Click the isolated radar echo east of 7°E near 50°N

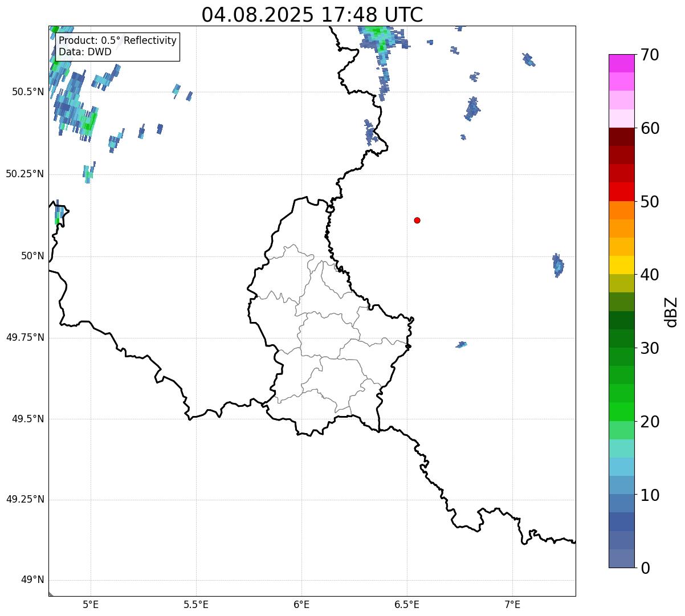(x=558, y=265)
